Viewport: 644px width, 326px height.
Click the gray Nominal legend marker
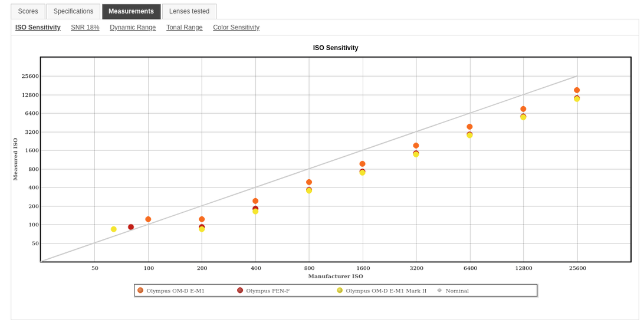click(x=439, y=290)
